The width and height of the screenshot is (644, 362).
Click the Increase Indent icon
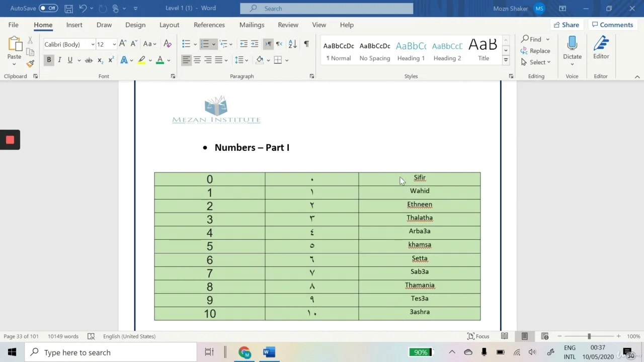click(x=255, y=44)
